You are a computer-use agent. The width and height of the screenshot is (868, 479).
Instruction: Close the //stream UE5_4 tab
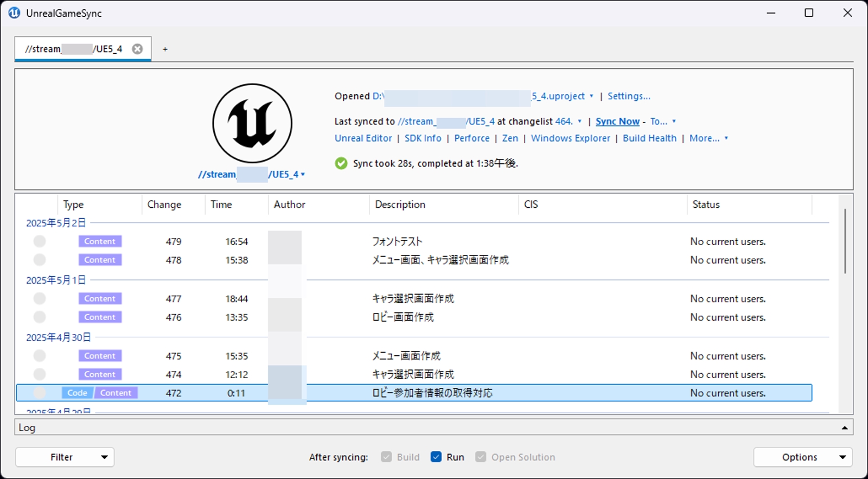pos(138,49)
